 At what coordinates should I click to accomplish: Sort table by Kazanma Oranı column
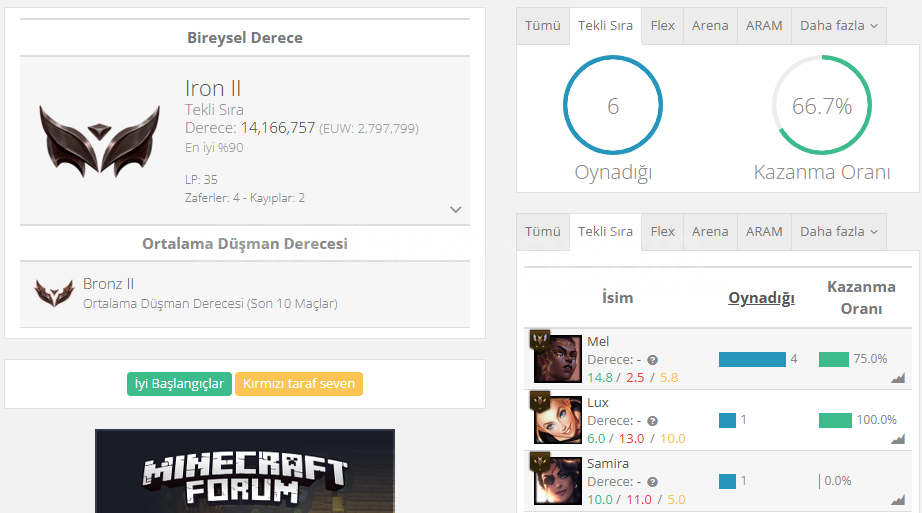tap(861, 298)
